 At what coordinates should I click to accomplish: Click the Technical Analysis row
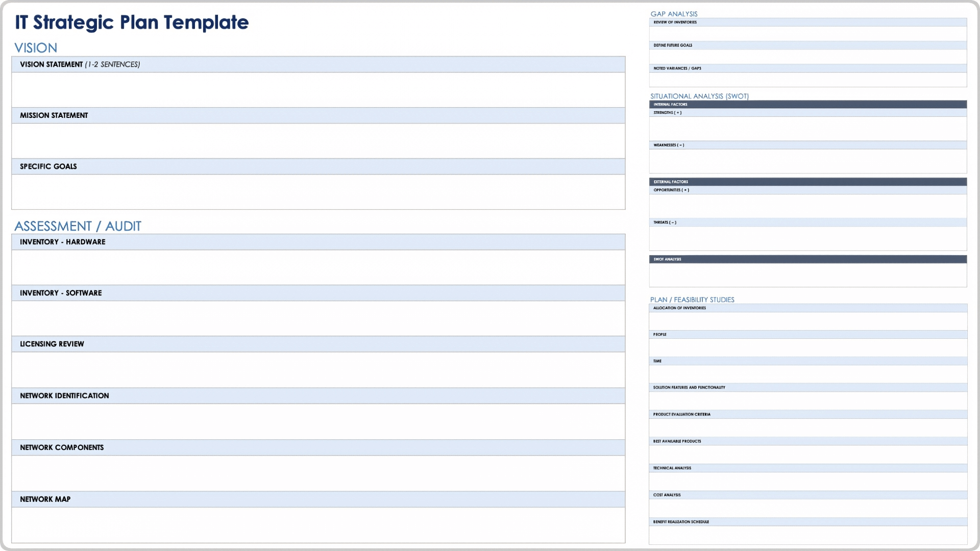[x=808, y=468]
